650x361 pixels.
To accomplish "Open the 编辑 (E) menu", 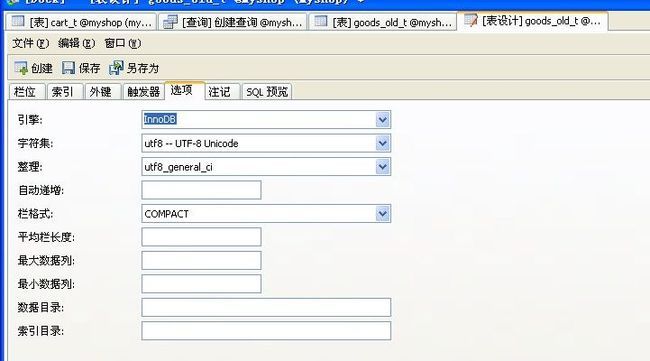I will (77, 43).
